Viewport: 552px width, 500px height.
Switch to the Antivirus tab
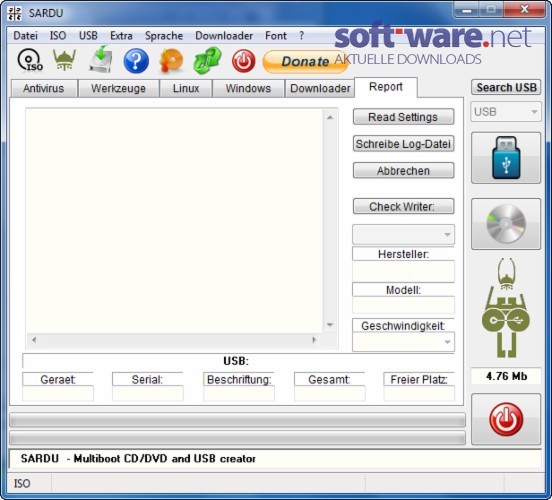coord(44,88)
